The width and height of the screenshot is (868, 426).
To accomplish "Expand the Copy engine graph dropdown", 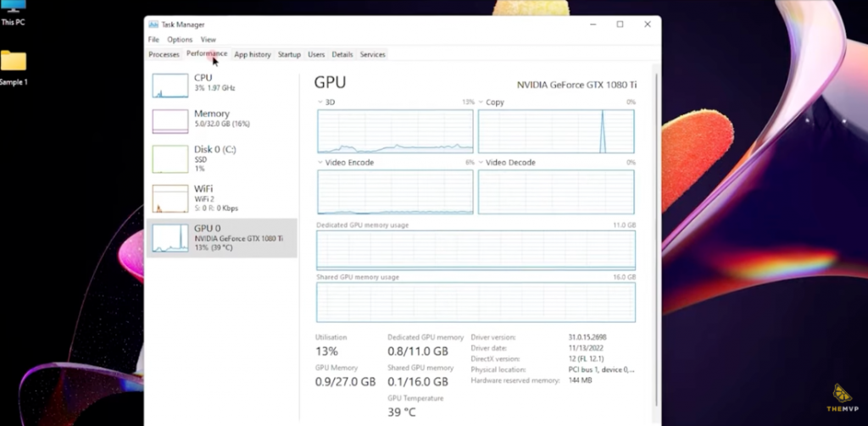I will tap(481, 102).
